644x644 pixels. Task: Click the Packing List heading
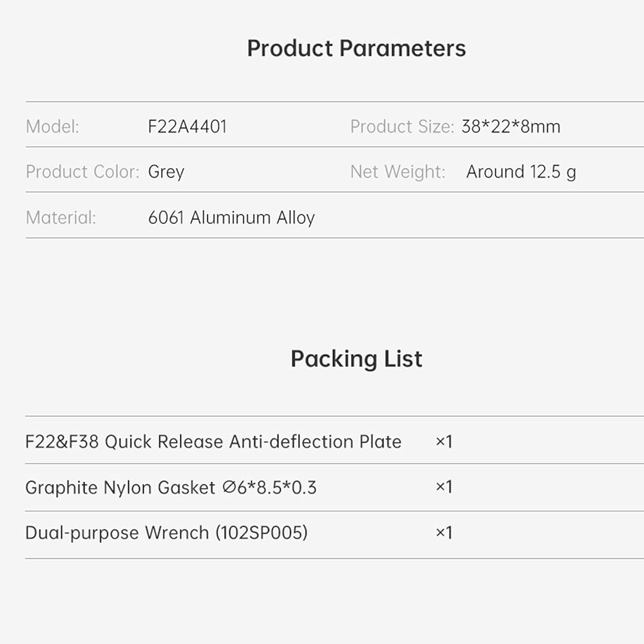(x=356, y=359)
